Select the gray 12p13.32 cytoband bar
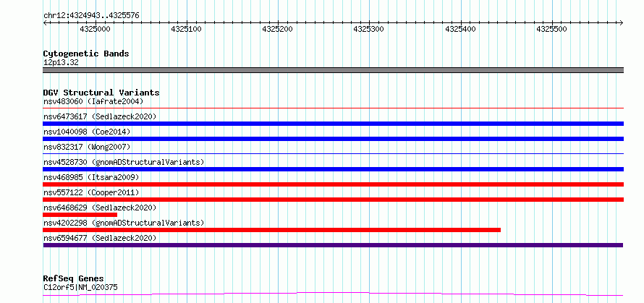 tap(334, 70)
